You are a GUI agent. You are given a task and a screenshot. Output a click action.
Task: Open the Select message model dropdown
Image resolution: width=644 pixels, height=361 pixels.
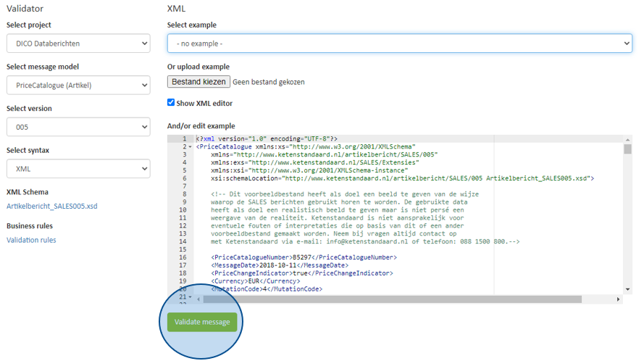coord(78,85)
